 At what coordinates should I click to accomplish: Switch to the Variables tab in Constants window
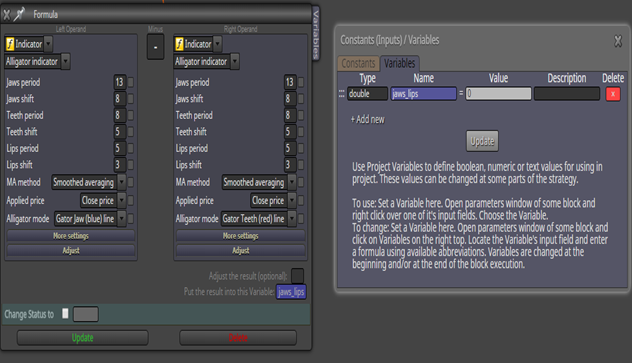coord(399,63)
